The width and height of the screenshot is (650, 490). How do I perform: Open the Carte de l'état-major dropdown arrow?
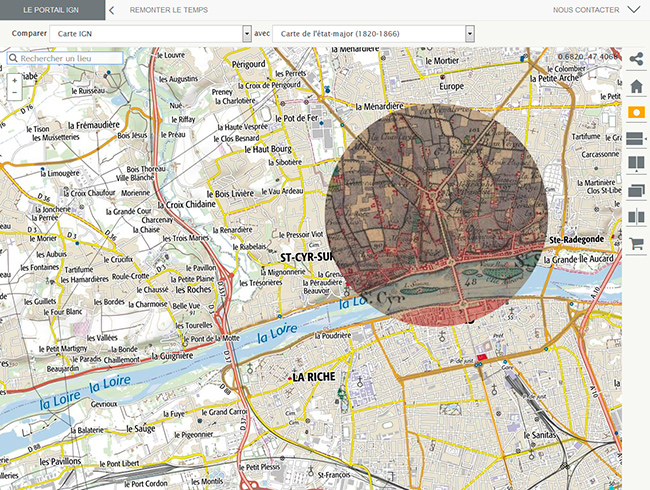tap(469, 34)
